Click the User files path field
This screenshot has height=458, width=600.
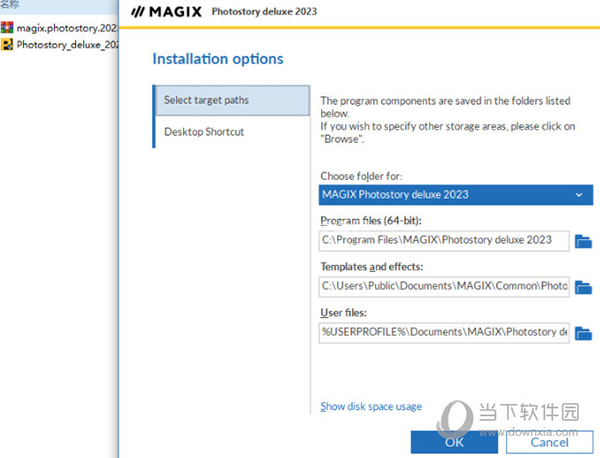click(444, 332)
